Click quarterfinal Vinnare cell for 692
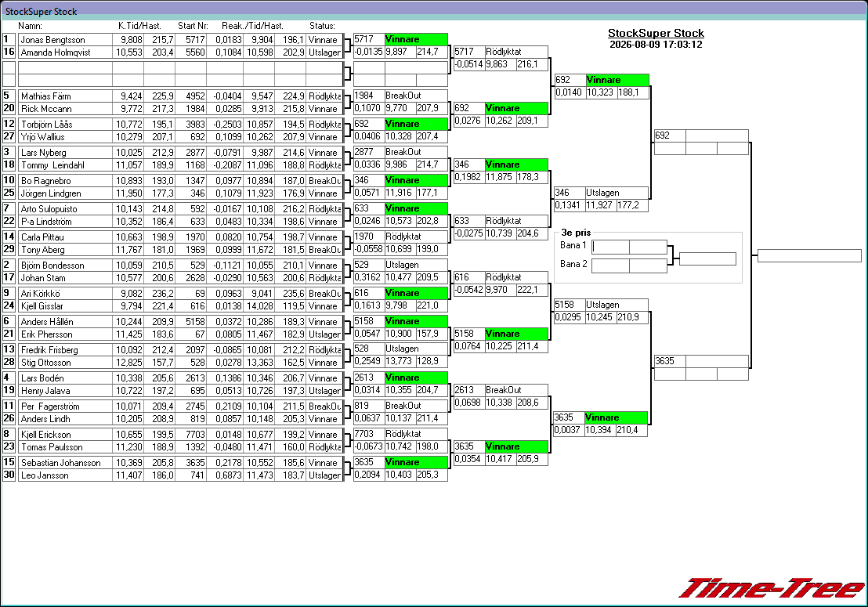This screenshot has height=607, width=868. click(x=617, y=80)
